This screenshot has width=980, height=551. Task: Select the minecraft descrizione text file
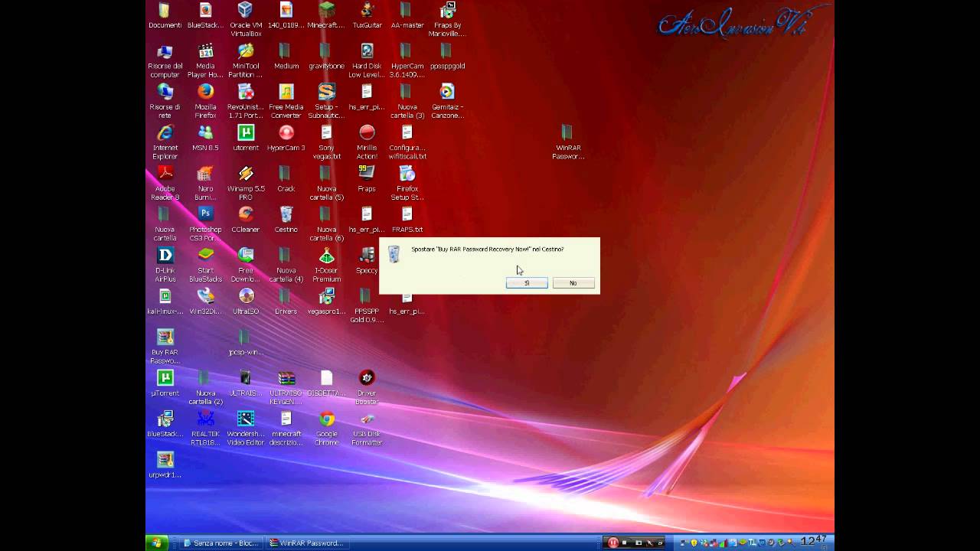coord(286,429)
